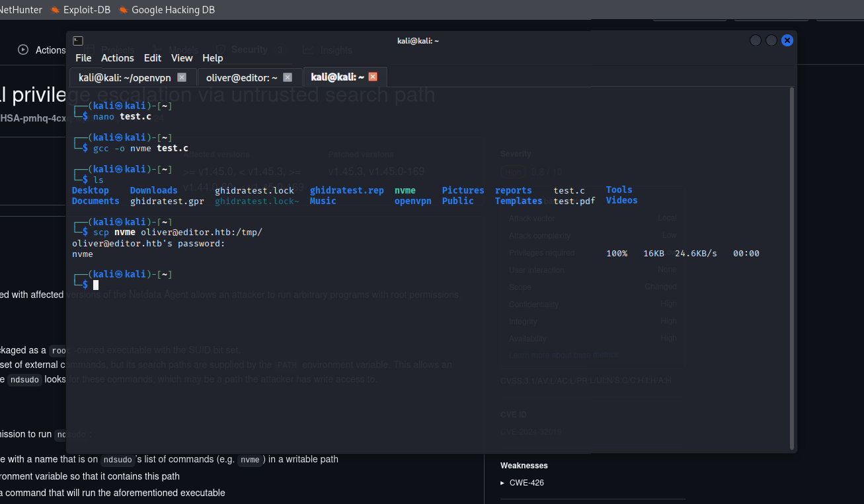Click the '100%' transfer progress value
The image size is (864, 504).
(617, 254)
